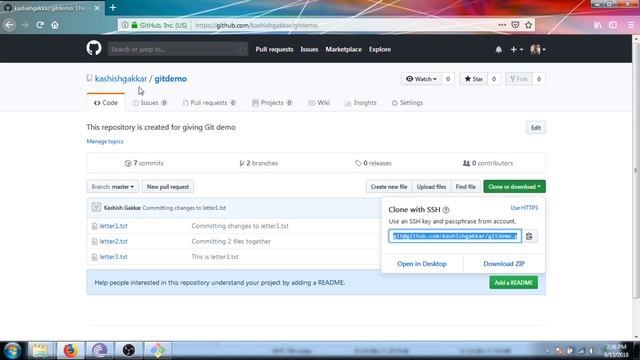Image resolution: width=640 pixels, height=360 pixels.
Task: Switch to the Issues tab
Action: tap(149, 103)
